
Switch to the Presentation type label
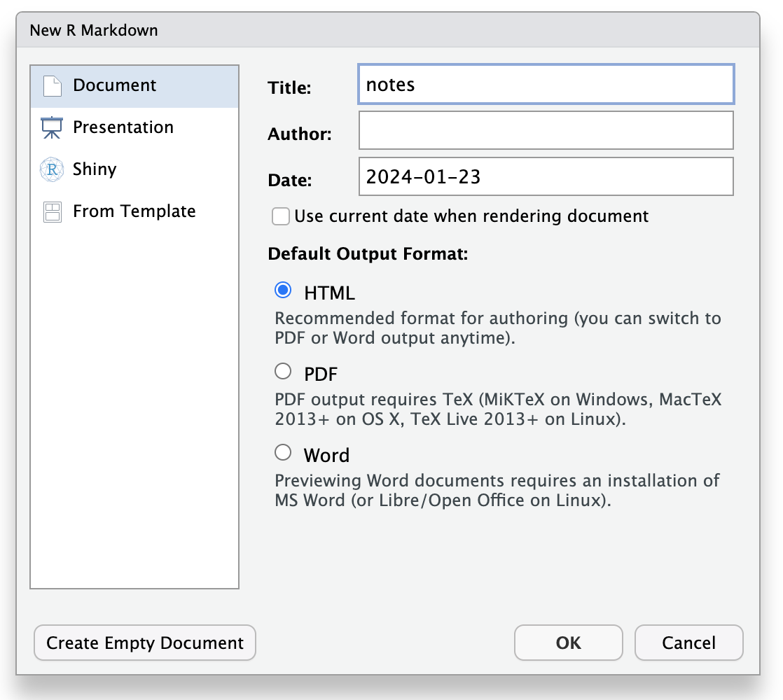tap(123, 127)
